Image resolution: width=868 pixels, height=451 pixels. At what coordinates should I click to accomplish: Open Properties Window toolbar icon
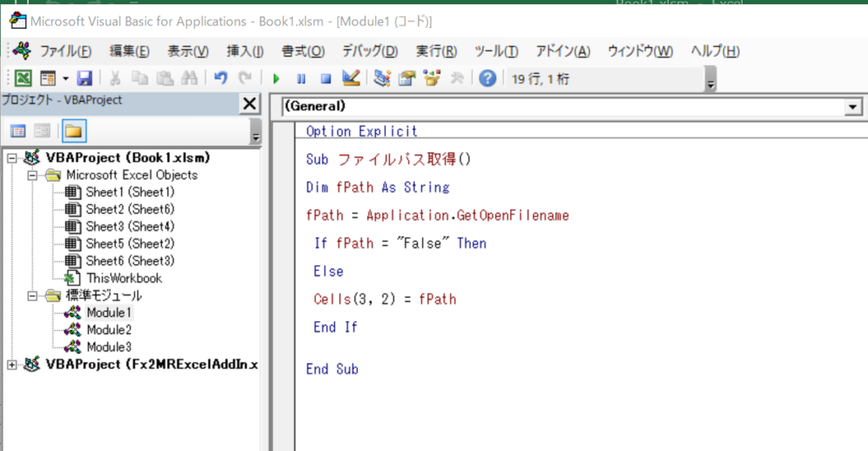click(x=407, y=78)
